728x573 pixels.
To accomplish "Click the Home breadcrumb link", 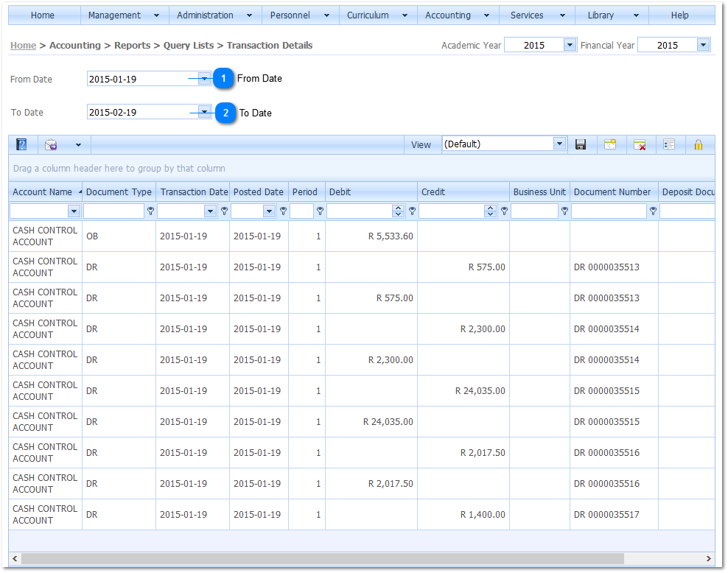I will point(23,46).
